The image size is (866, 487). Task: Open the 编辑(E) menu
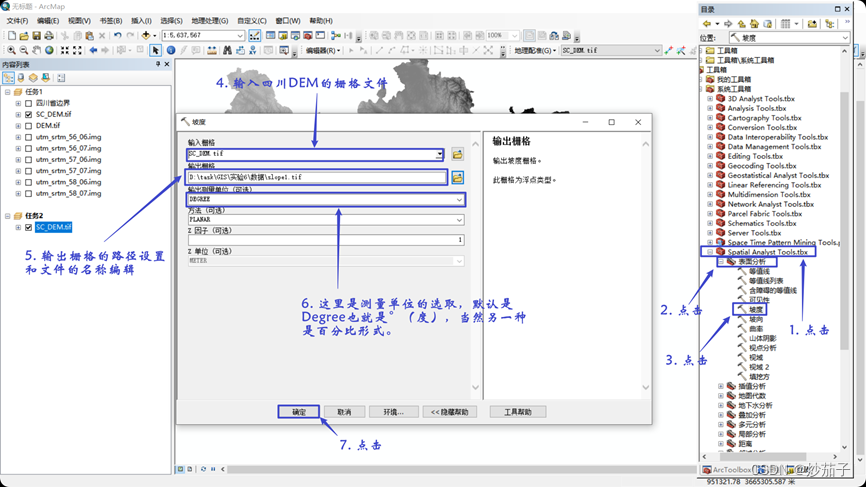point(48,21)
